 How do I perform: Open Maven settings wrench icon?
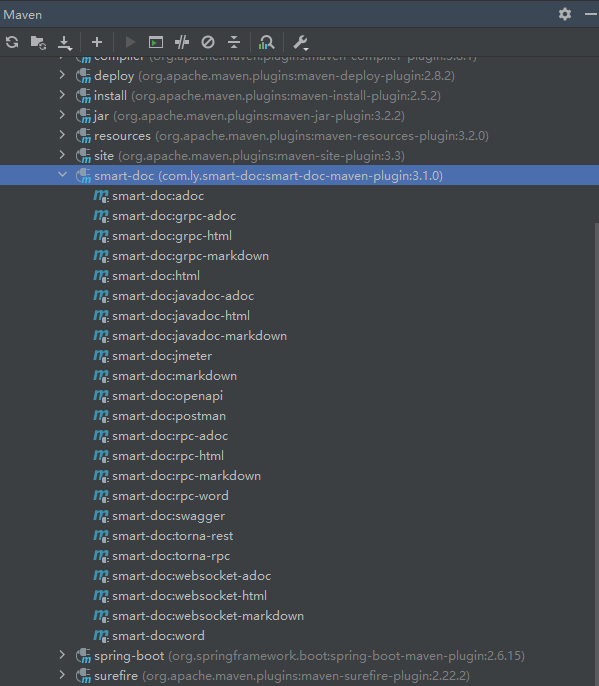(x=301, y=43)
